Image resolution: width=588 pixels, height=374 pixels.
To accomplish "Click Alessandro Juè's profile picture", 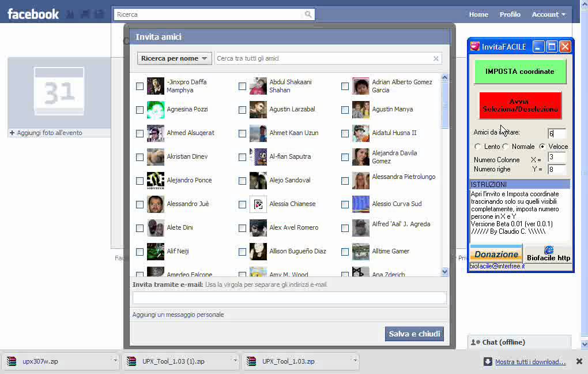I will [x=155, y=204].
